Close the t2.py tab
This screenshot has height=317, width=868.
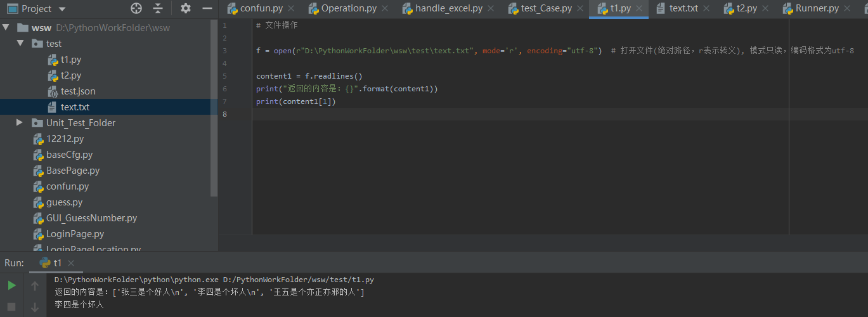click(765, 9)
